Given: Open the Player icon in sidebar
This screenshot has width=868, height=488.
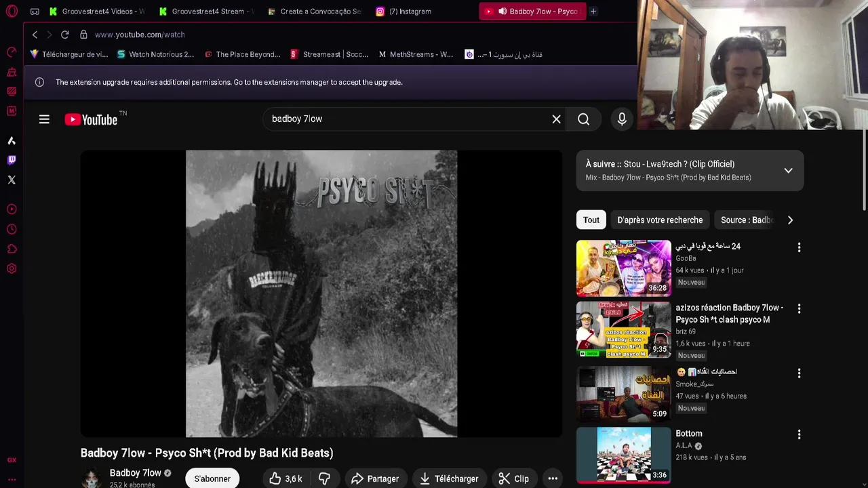Looking at the screenshot, I should [12, 209].
